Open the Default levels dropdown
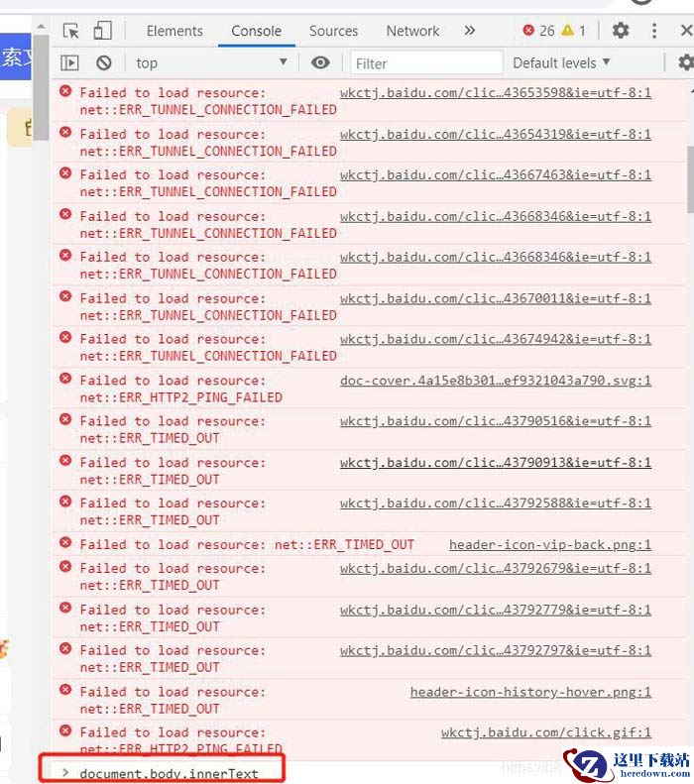The image size is (694, 784). point(561,63)
